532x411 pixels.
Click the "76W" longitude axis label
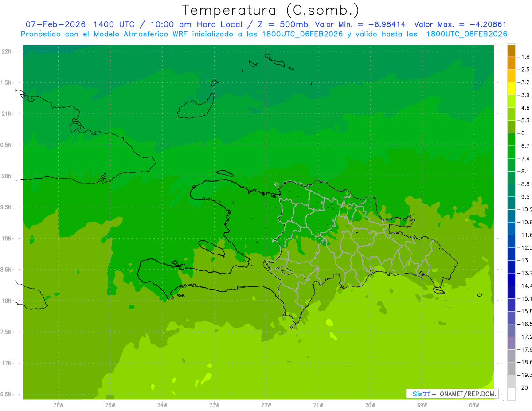click(58, 405)
